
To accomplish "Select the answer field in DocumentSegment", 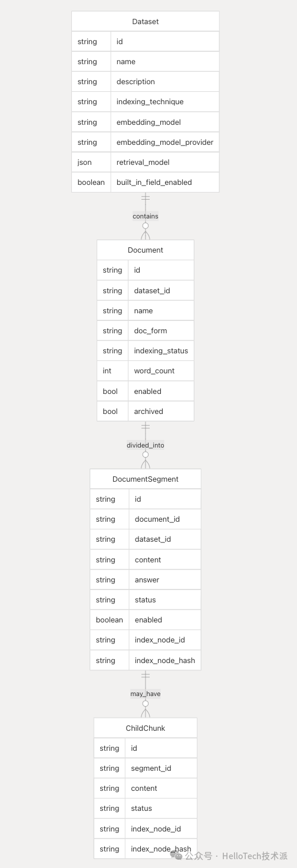I will point(146,580).
